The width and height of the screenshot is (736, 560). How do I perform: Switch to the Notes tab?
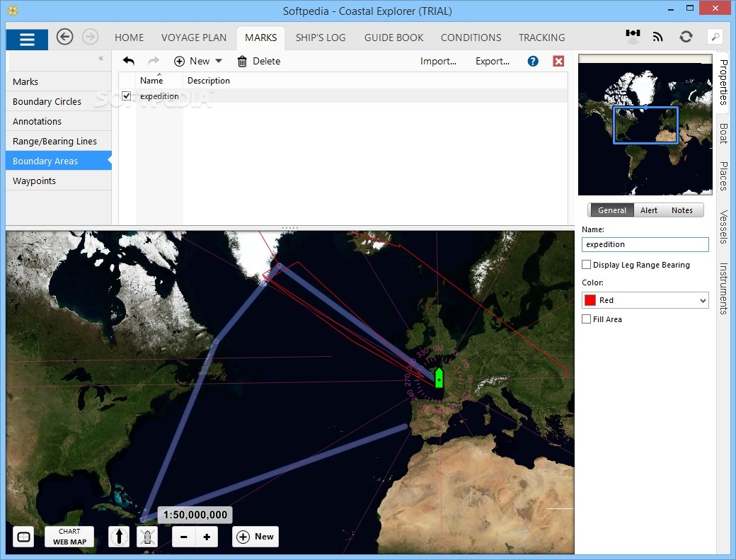pos(682,210)
